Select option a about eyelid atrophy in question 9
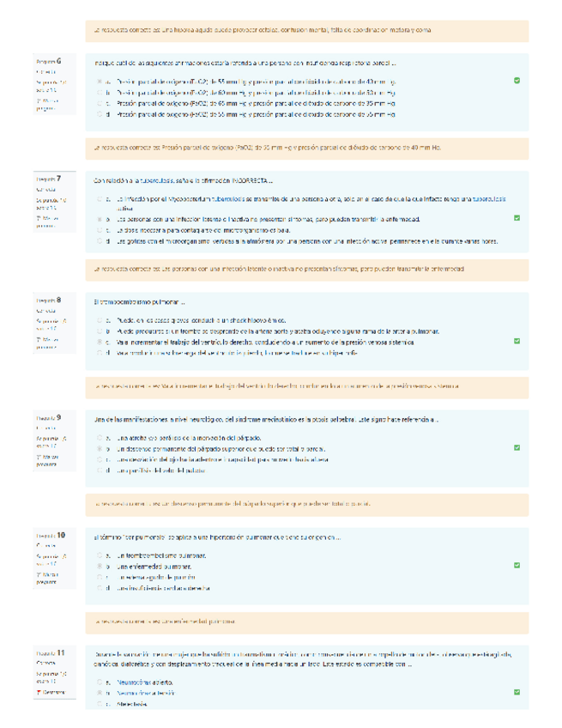Viewport: 562px width, 728px height. tap(100, 438)
